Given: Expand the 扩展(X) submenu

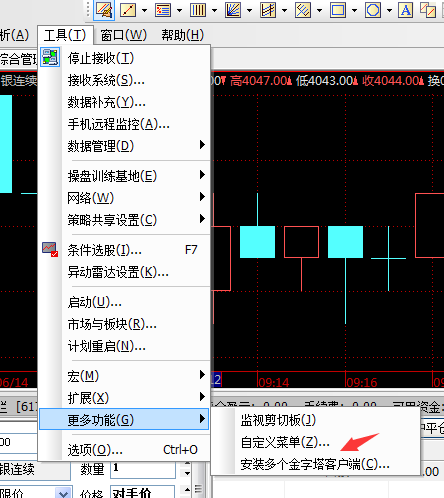Looking at the screenshot, I should tap(124, 398).
